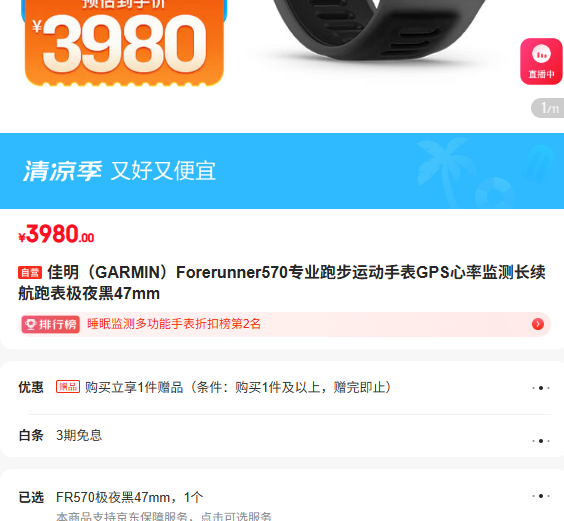Screen dimensions: 564x521
Task: Expand the 白条 installment options dots
Action: (541, 441)
